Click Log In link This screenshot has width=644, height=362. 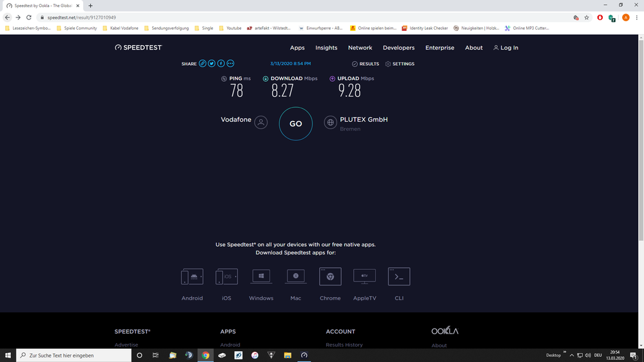(506, 48)
